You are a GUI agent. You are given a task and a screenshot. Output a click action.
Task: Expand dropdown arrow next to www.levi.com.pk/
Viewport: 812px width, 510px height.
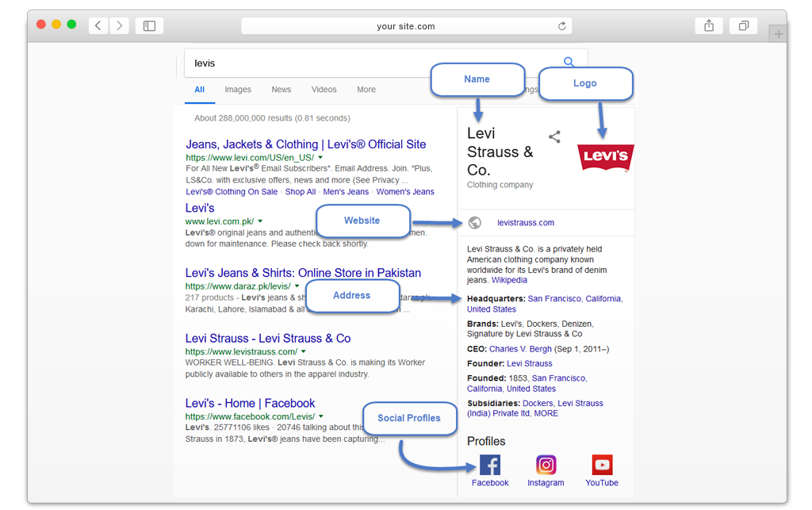click(x=260, y=221)
